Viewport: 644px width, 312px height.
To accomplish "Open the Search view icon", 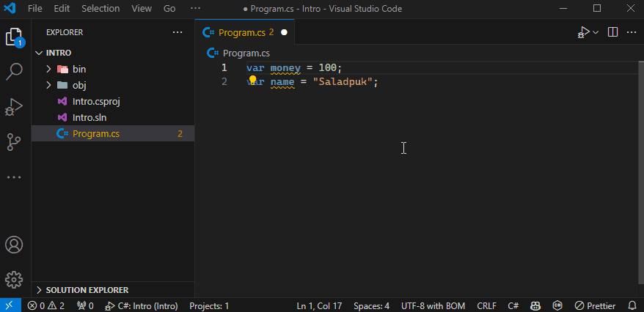I will (14, 72).
